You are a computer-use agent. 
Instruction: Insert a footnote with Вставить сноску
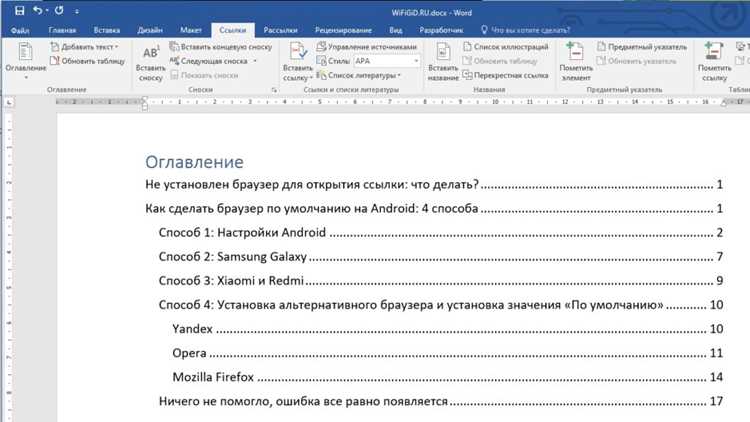150,63
